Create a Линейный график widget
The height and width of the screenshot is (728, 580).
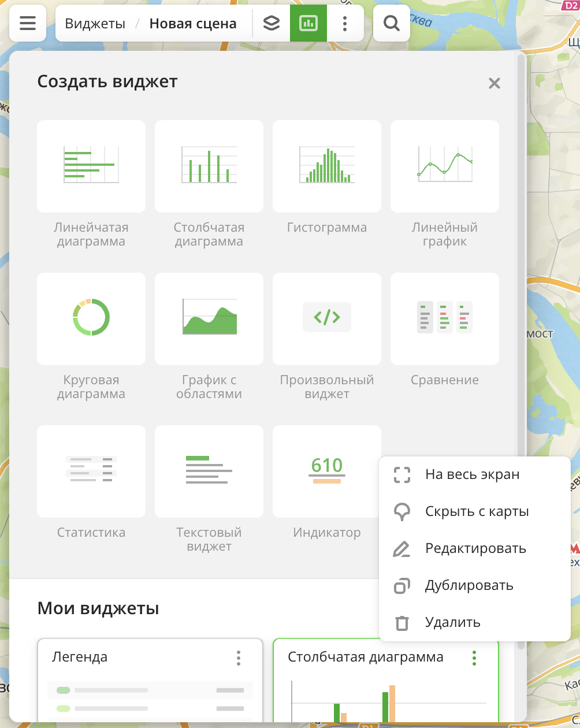445,166
